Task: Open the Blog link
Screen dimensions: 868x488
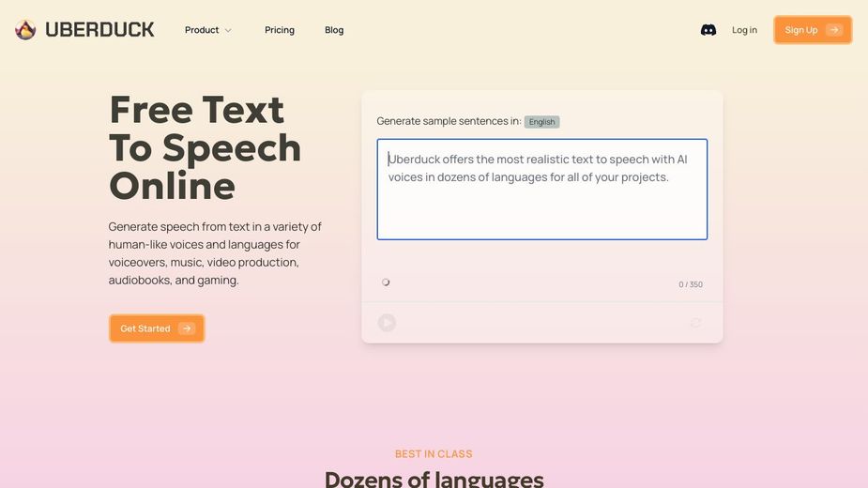Action: coord(334,30)
